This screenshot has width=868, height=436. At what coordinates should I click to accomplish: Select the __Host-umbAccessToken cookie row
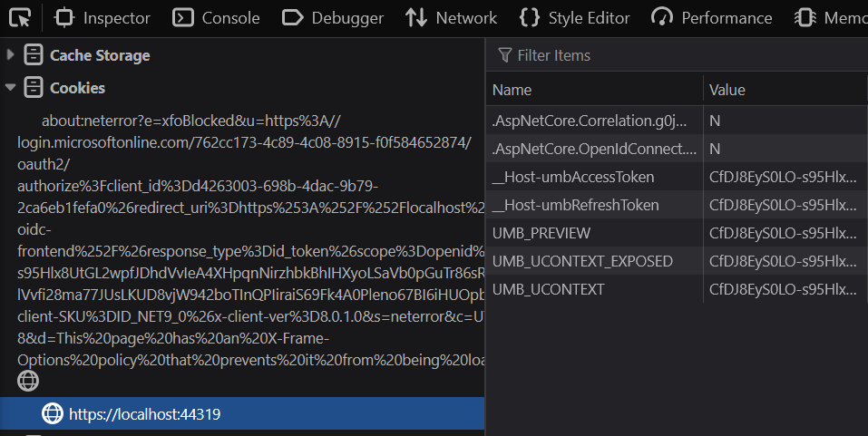(594, 177)
